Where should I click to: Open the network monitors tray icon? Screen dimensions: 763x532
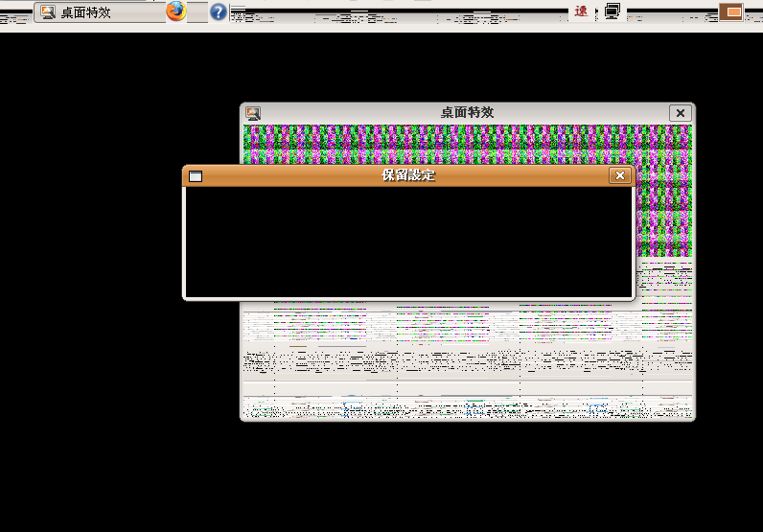613,12
